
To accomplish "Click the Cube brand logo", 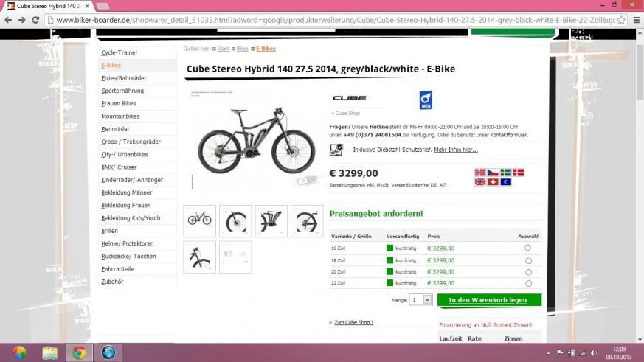I will pyautogui.click(x=350, y=97).
